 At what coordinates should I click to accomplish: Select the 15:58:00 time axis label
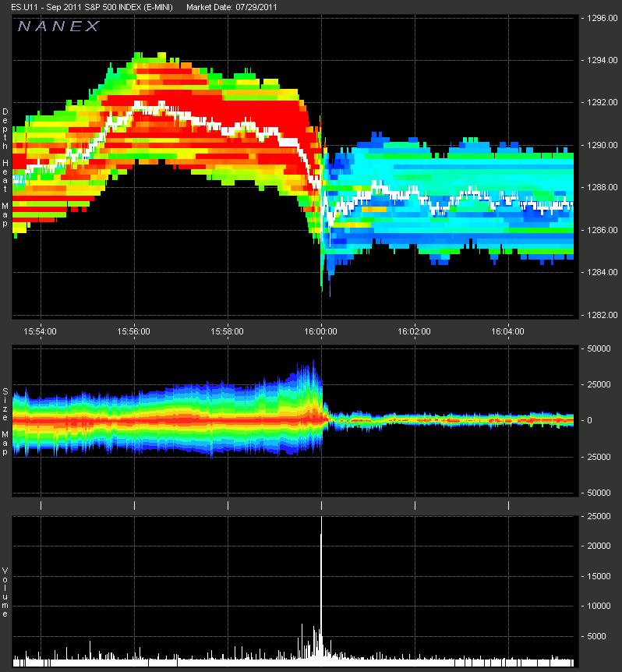tap(227, 331)
